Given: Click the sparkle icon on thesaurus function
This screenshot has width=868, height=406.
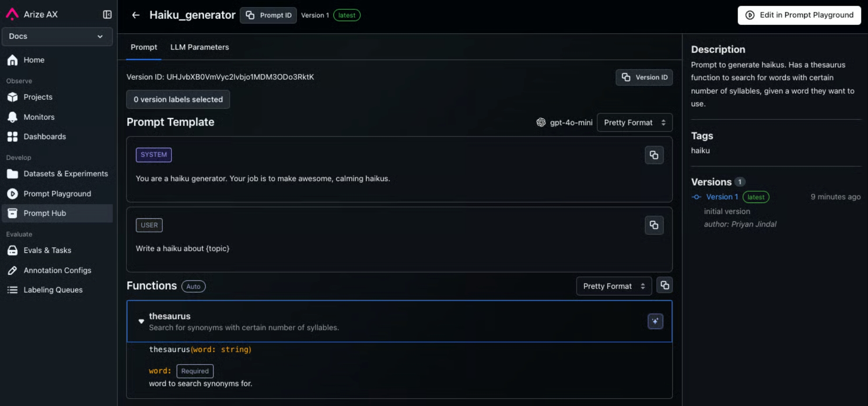Looking at the screenshot, I should pyautogui.click(x=655, y=321).
